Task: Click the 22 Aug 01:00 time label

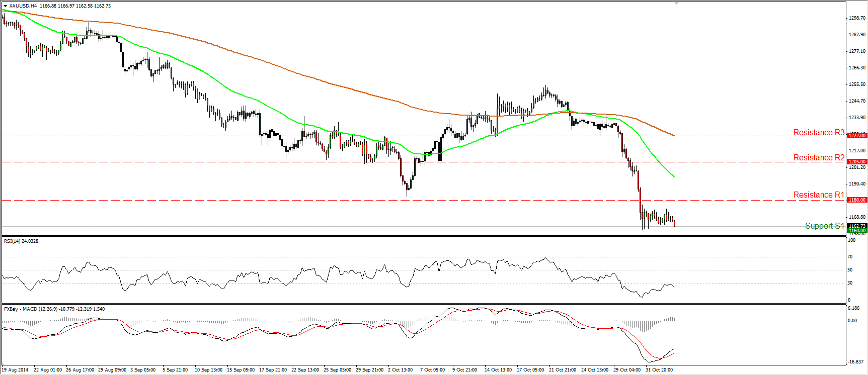Action: tap(48, 370)
